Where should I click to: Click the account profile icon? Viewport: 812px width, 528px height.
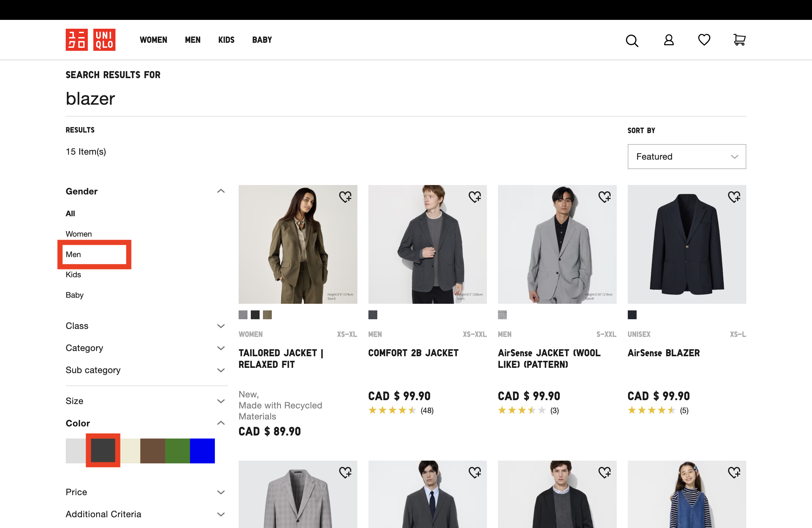668,40
